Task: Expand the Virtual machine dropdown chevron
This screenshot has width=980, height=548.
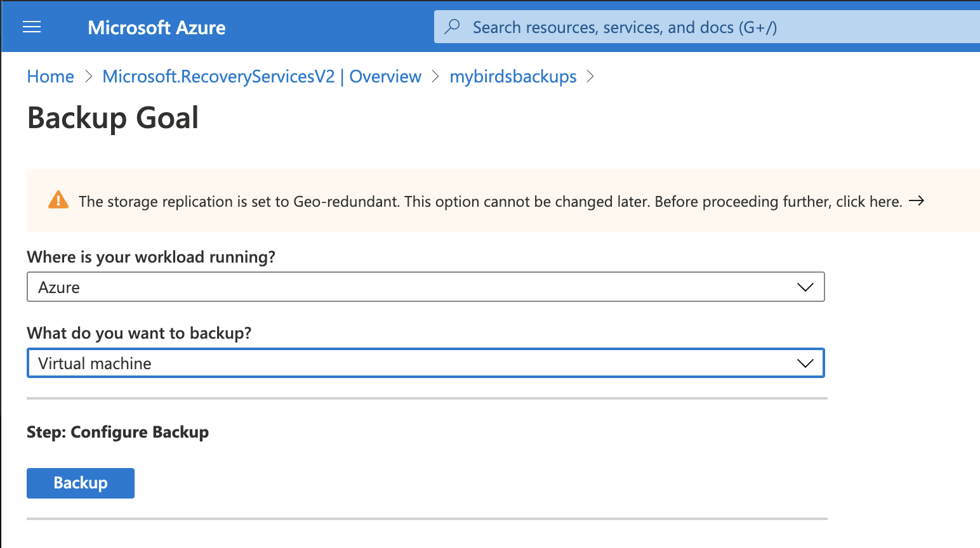Action: point(805,363)
